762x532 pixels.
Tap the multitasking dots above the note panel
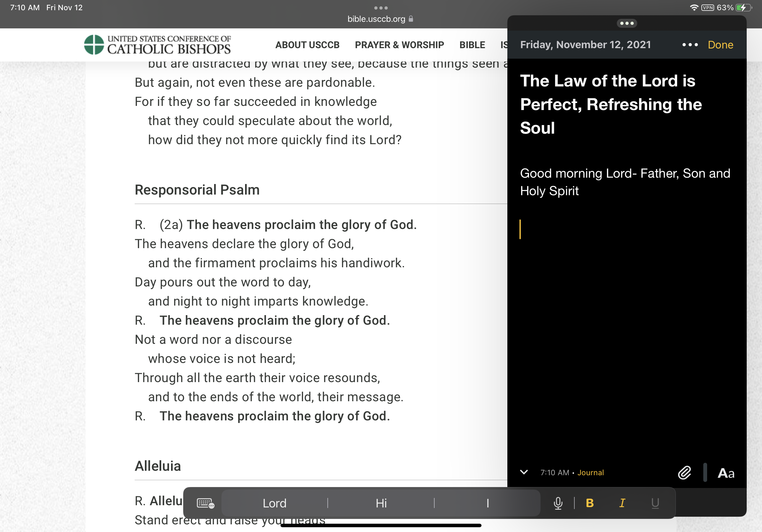pos(627,23)
